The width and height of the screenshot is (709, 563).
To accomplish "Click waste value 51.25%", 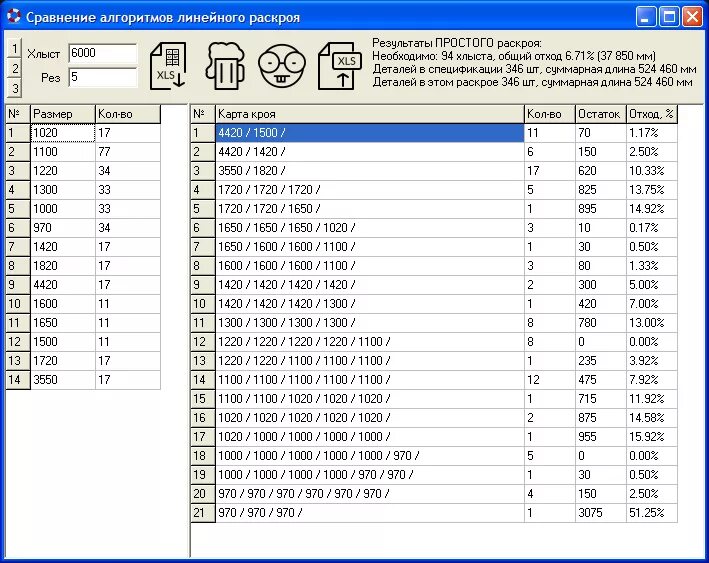I will pyautogui.click(x=652, y=513).
